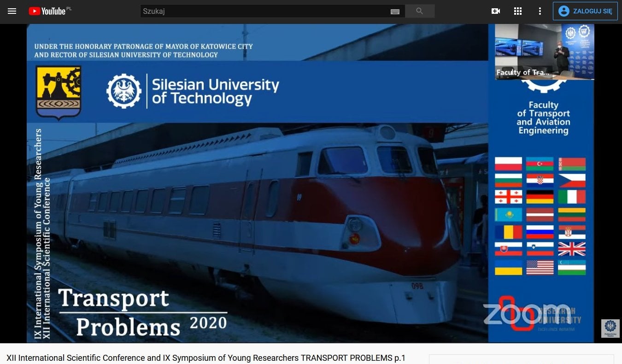The height and width of the screenshot is (364, 622).
Task: Click the video title text below player
Action: pos(206,358)
